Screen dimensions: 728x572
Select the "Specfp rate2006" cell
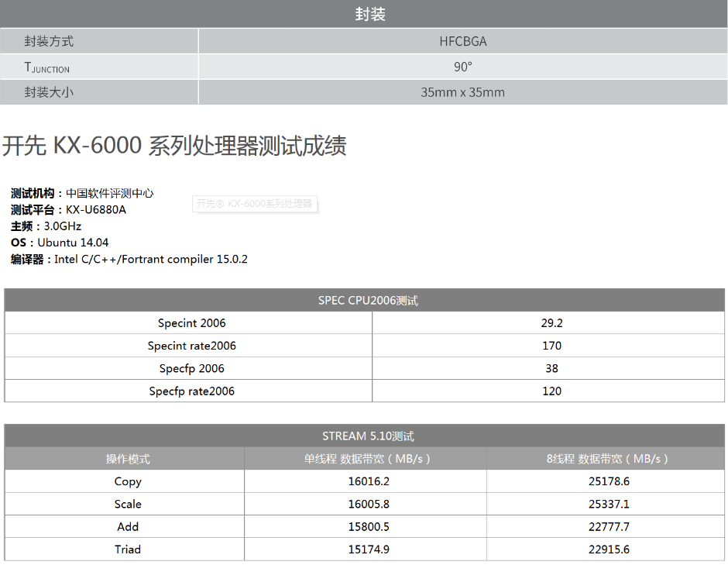[188, 391]
